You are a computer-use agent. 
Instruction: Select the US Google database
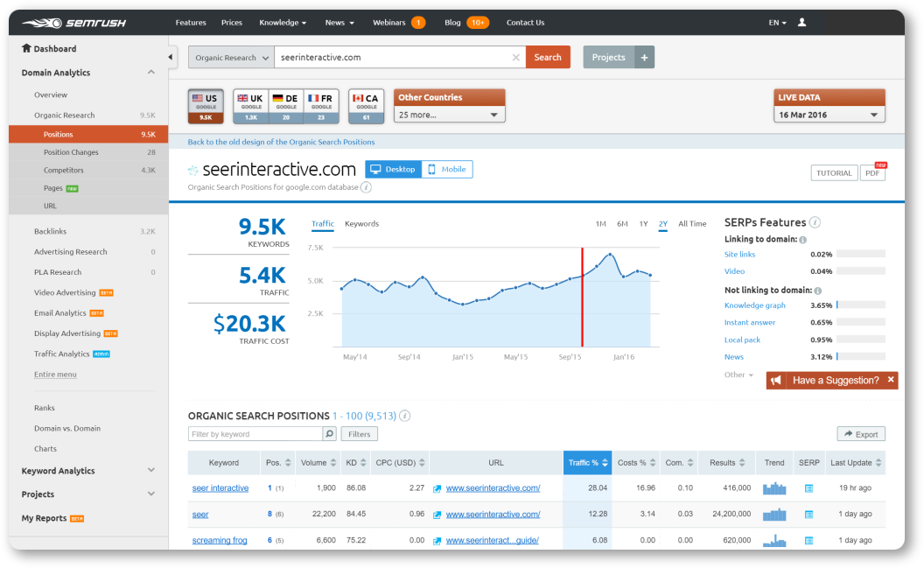pyautogui.click(x=206, y=106)
